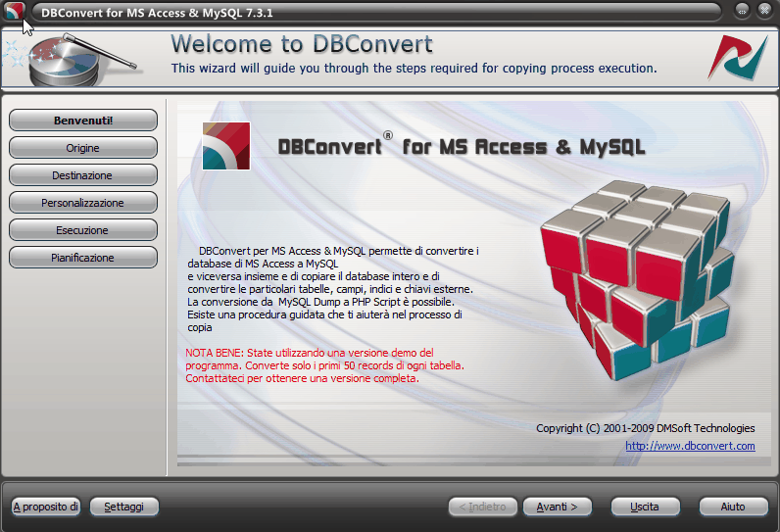Minimize the DBConvert window
The width and height of the screenshot is (780, 532).
click(742, 11)
